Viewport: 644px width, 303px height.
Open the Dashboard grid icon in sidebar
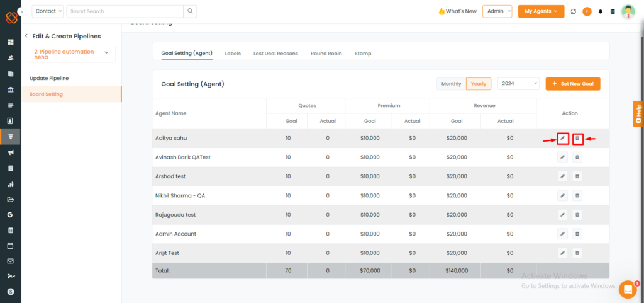coord(11,42)
